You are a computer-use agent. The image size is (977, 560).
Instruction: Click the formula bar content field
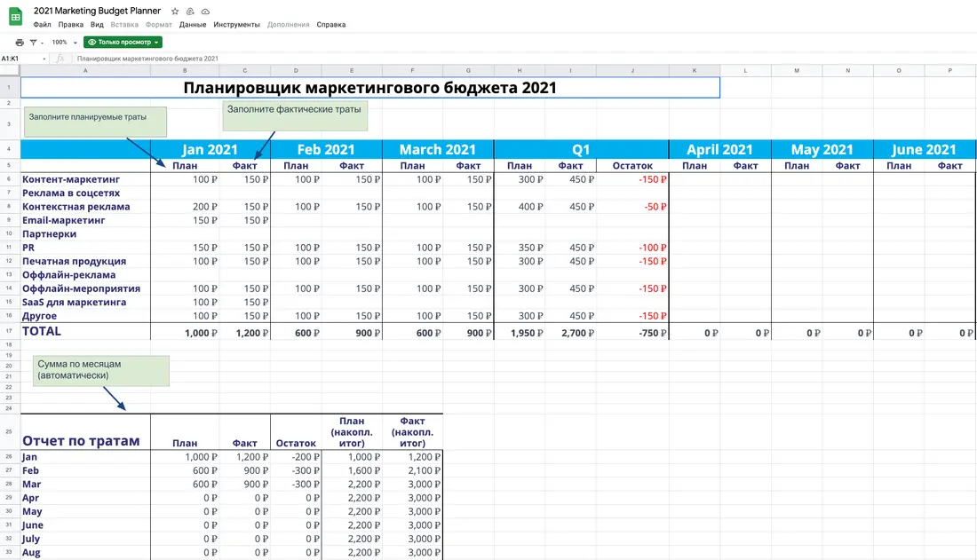pos(523,59)
